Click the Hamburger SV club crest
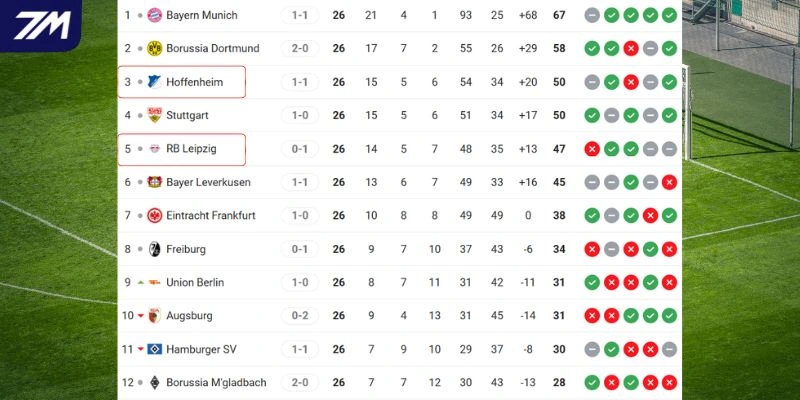The height and width of the screenshot is (400, 800). click(x=154, y=349)
